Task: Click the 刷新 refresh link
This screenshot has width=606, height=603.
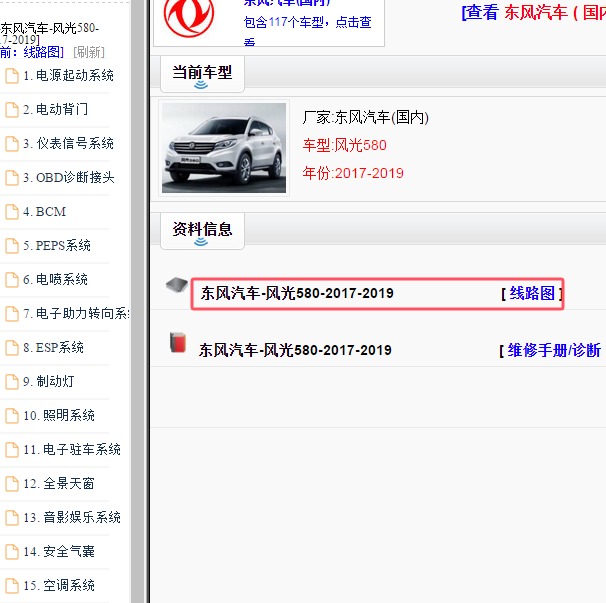Action: 89,52
